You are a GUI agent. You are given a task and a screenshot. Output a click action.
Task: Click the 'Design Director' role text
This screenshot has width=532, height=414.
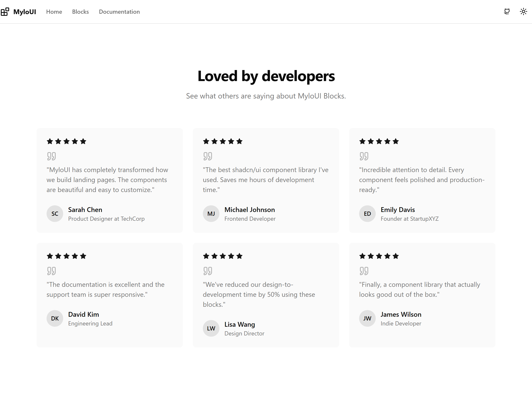click(244, 334)
